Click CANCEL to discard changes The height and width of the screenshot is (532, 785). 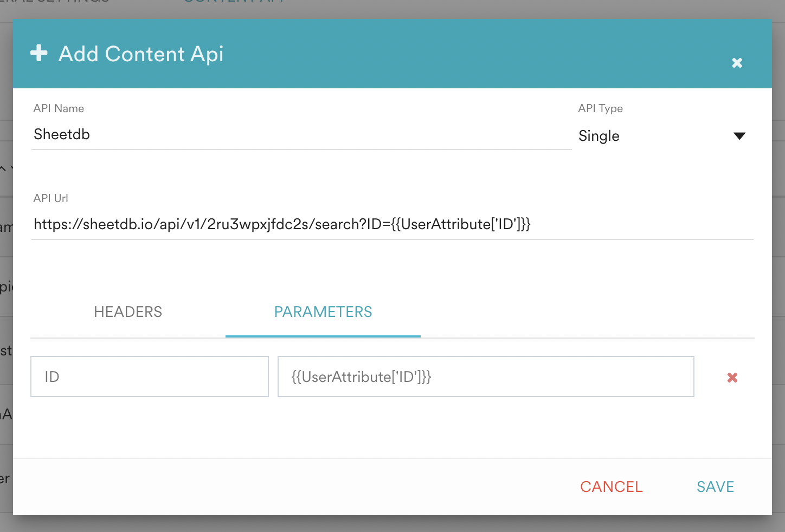[611, 486]
